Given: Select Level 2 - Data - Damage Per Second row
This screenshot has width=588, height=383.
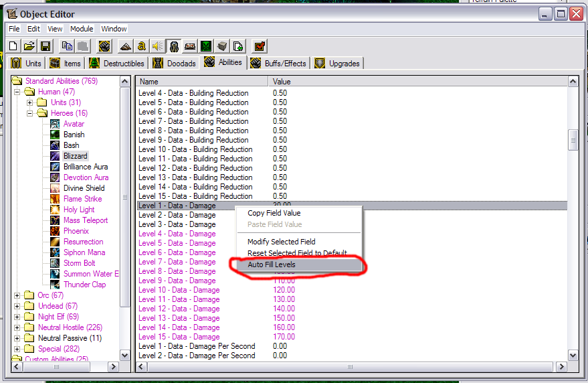Looking at the screenshot, I should [352, 356].
